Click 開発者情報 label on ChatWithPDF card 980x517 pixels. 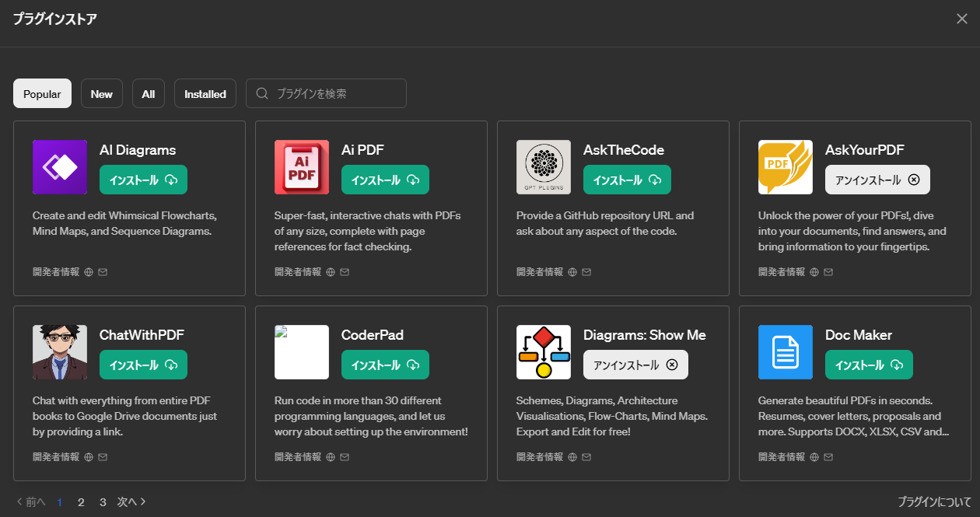tap(56, 457)
